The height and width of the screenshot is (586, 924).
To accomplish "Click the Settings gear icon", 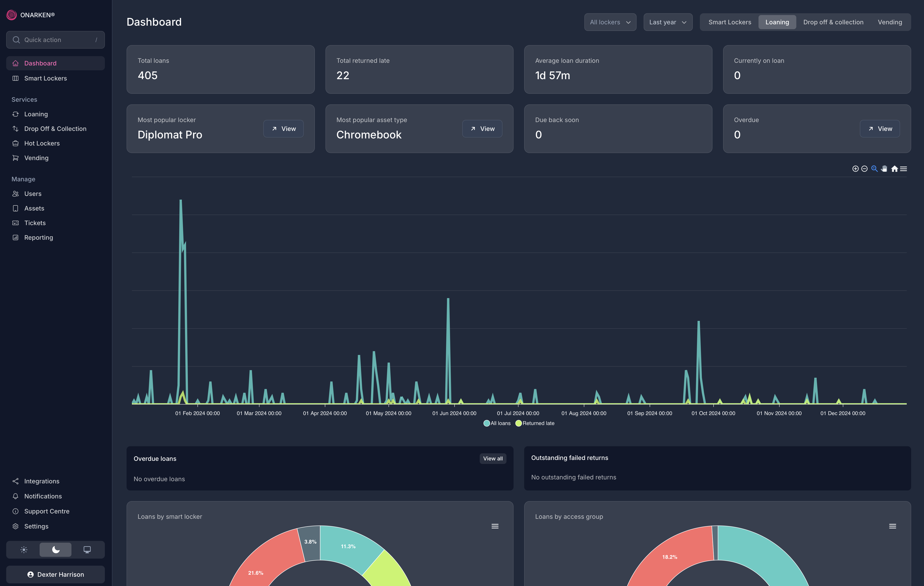I will [x=15, y=527].
